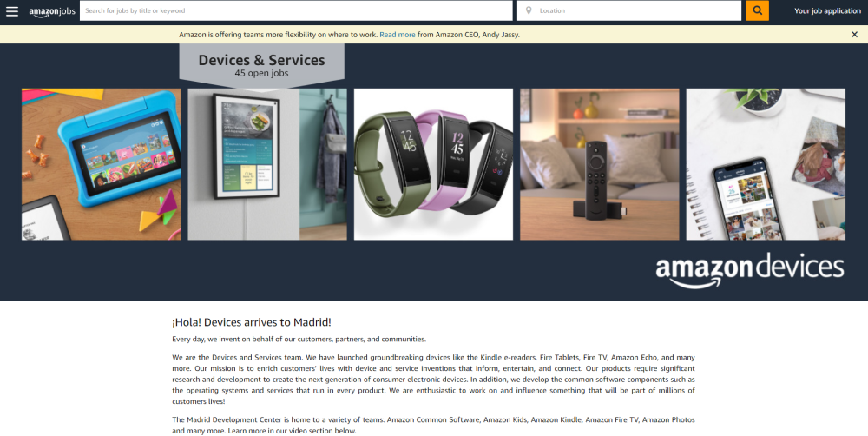
Task: Click the Fire TV Stick remote image
Action: [600, 164]
